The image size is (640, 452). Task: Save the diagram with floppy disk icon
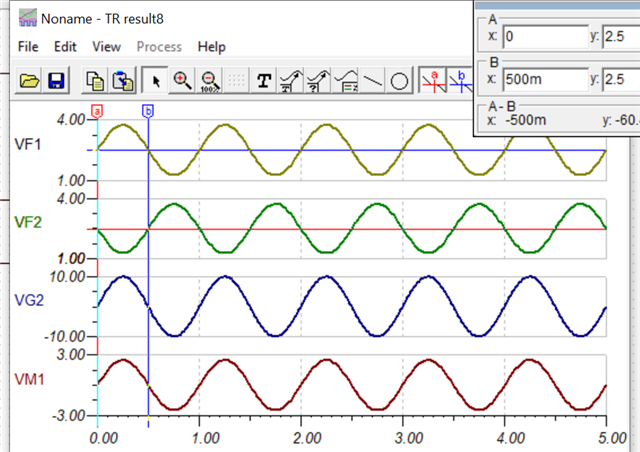(x=56, y=80)
